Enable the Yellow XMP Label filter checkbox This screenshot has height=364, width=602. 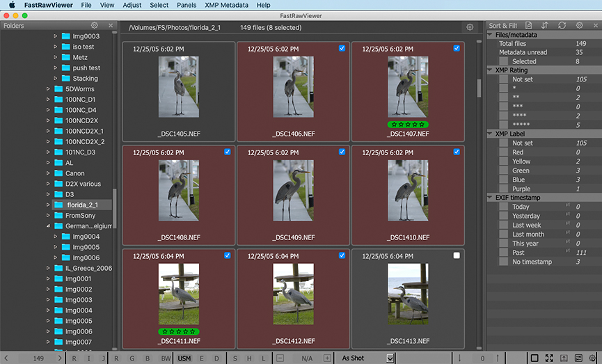[x=503, y=161]
